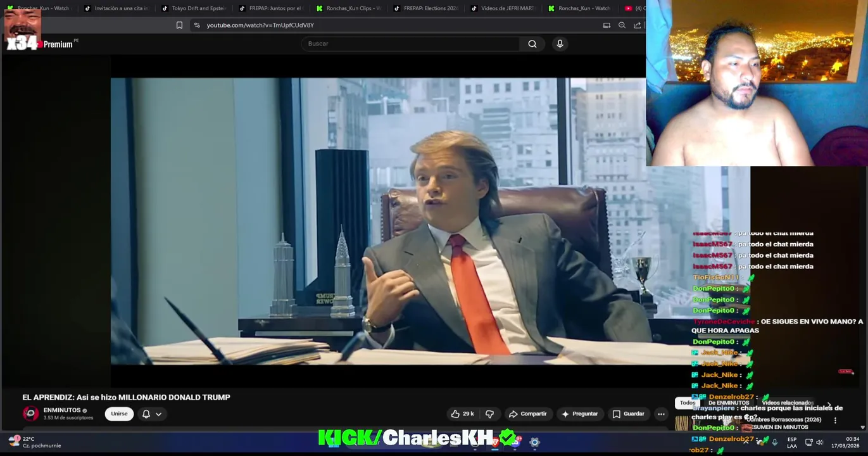
Task: Open three-dot menu of Hombres Borrascosas video
Action: tap(835, 420)
